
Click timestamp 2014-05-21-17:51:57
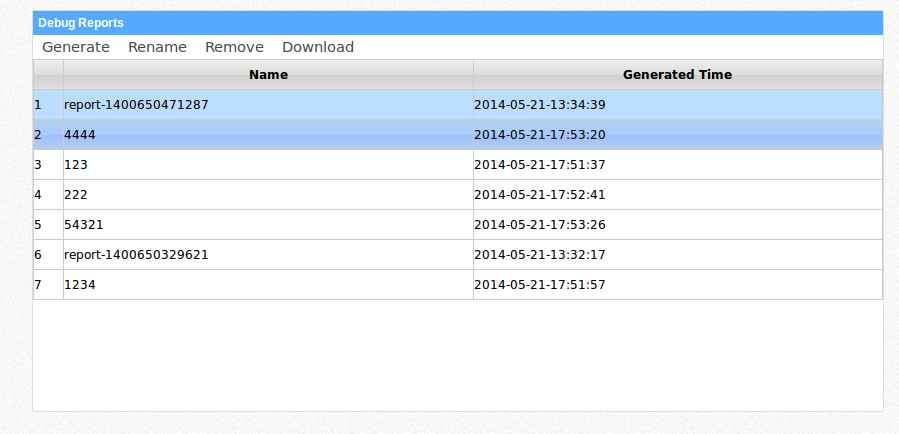539,285
